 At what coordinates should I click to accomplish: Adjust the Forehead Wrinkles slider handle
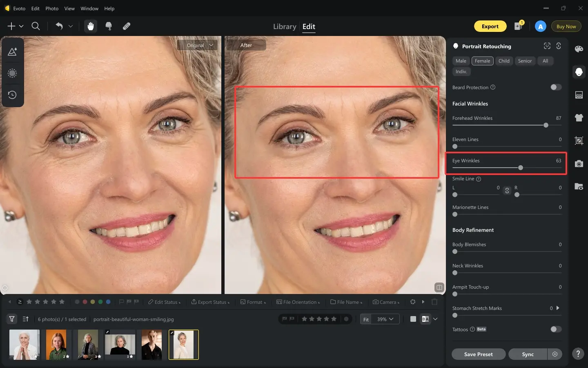click(x=546, y=125)
